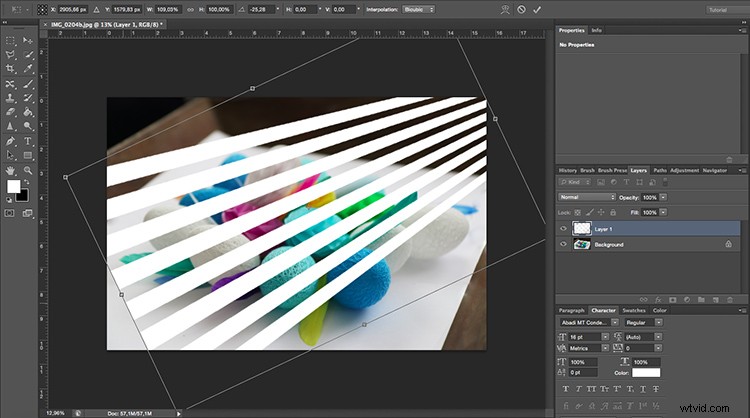Screen dimensions: 750x418
Task: Select the Quick Selection tool
Action: pyautogui.click(x=28, y=55)
